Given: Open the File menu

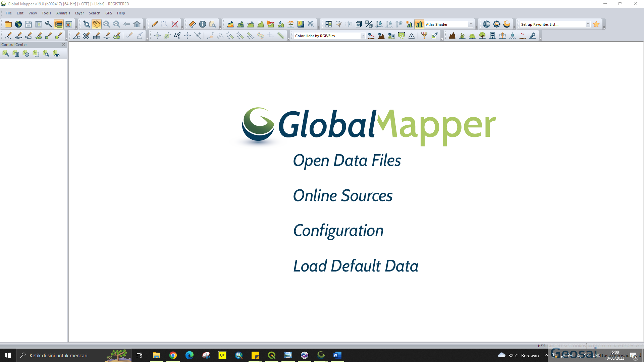Looking at the screenshot, I should pyautogui.click(x=9, y=13).
